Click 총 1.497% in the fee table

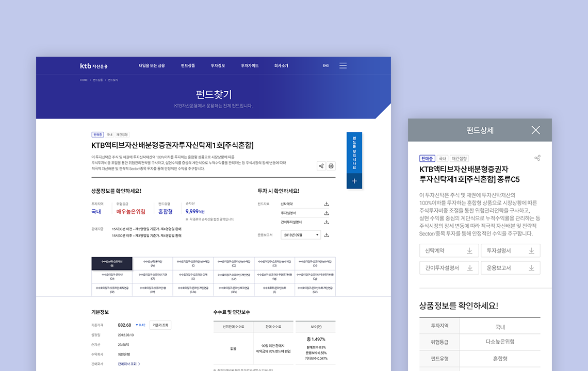316,339
